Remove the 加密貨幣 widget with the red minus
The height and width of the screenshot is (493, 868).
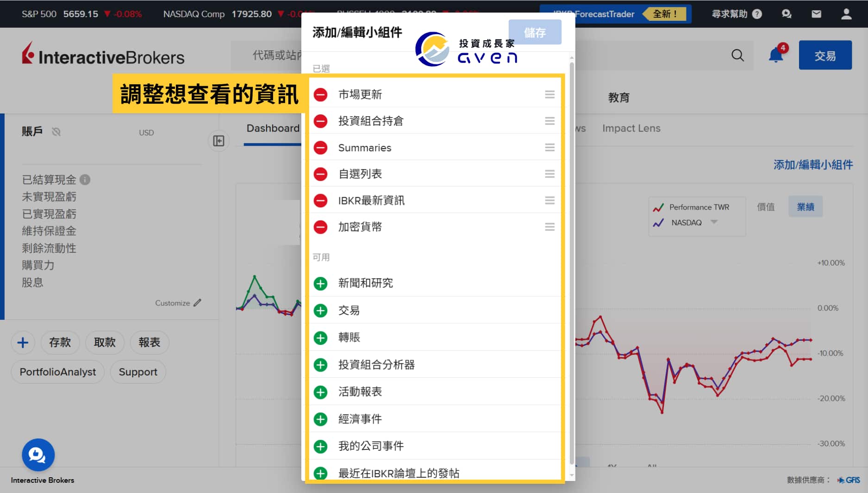point(320,227)
